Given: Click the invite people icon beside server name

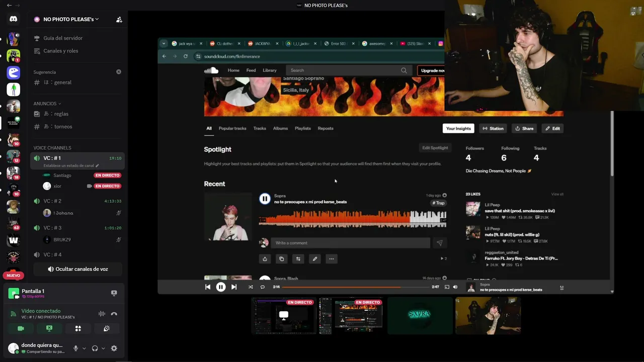Looking at the screenshot, I should pyautogui.click(x=119, y=20).
